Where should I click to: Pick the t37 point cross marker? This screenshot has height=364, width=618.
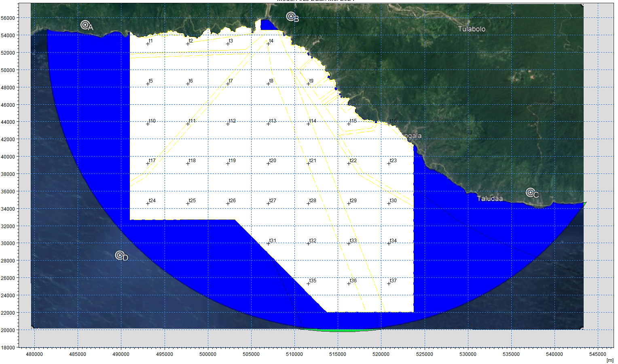pos(389,283)
